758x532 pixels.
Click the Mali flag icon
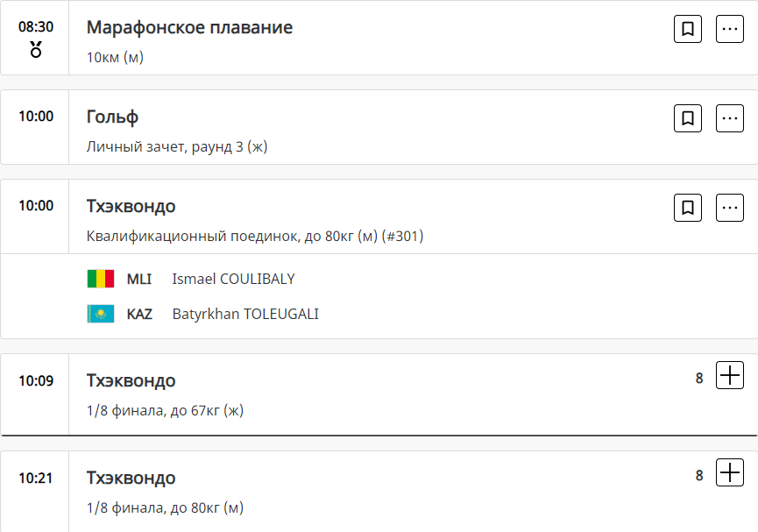101,280
